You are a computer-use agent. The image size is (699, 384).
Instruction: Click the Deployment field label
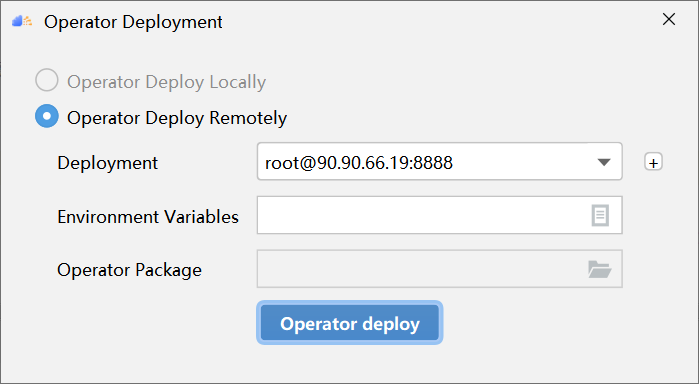pyautogui.click(x=107, y=163)
